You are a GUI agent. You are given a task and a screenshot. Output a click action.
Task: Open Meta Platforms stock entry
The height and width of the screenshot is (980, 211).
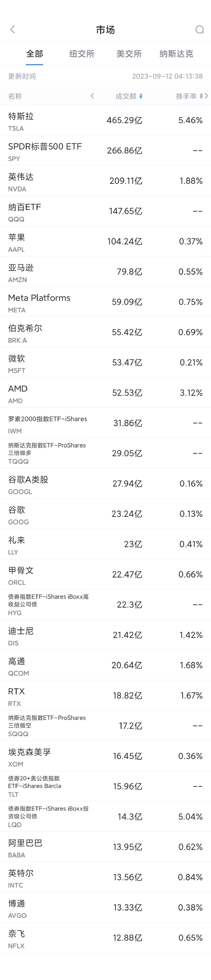point(105,302)
